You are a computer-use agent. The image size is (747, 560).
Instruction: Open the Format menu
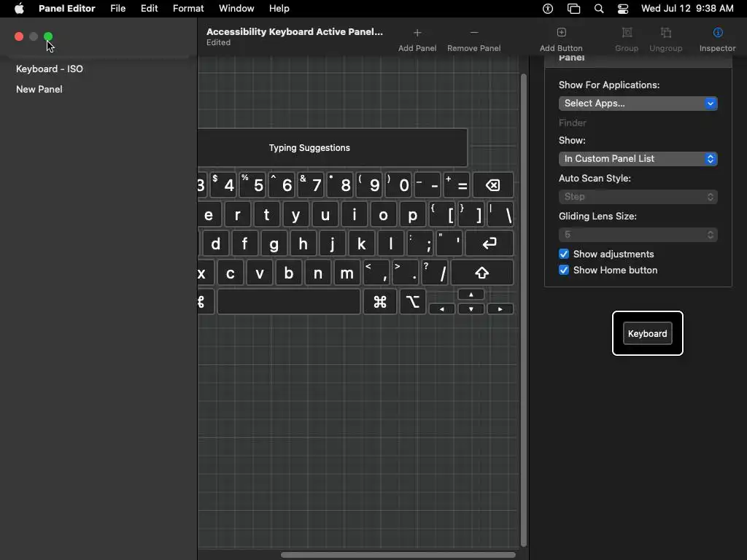coord(188,9)
